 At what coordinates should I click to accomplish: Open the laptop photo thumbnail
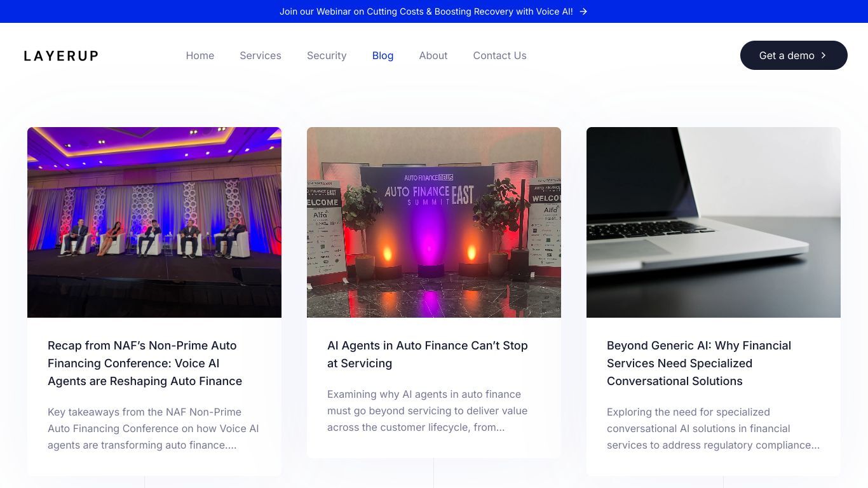coord(714,222)
